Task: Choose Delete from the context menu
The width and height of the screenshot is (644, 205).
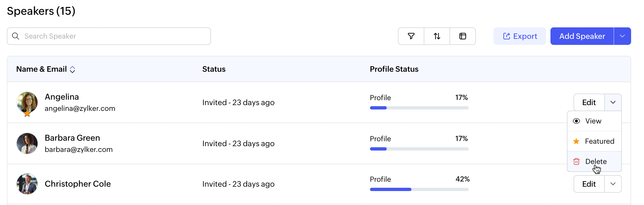Action: coord(596,161)
